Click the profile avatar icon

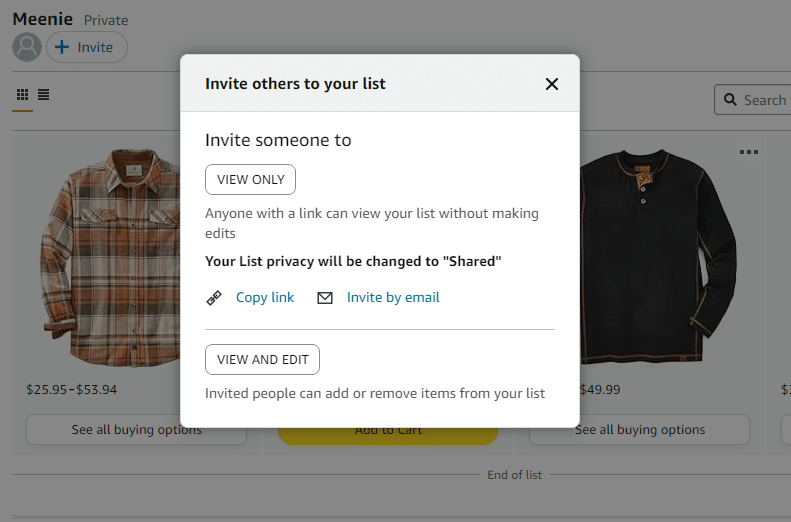[27, 47]
